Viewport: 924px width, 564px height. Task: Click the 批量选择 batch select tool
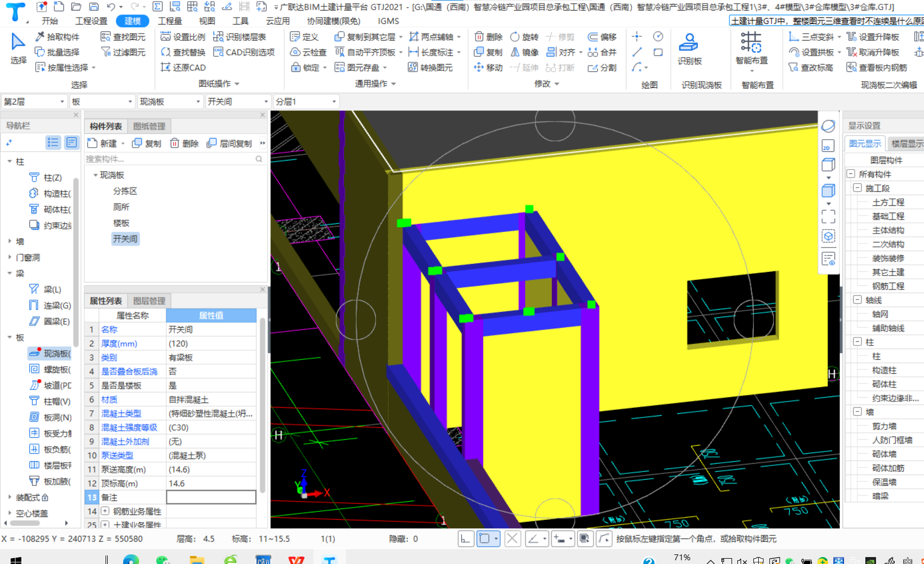click(x=57, y=52)
